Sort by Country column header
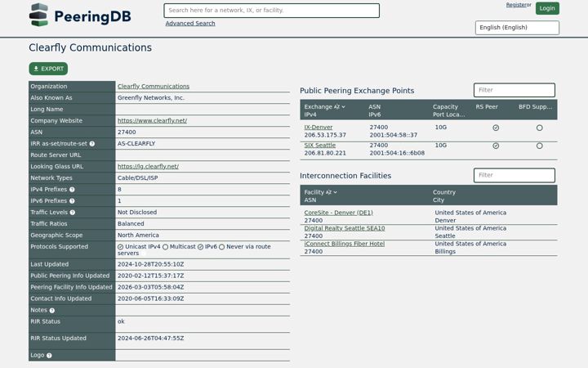Image resolution: width=588 pixels, height=368 pixels. pyautogui.click(x=444, y=192)
